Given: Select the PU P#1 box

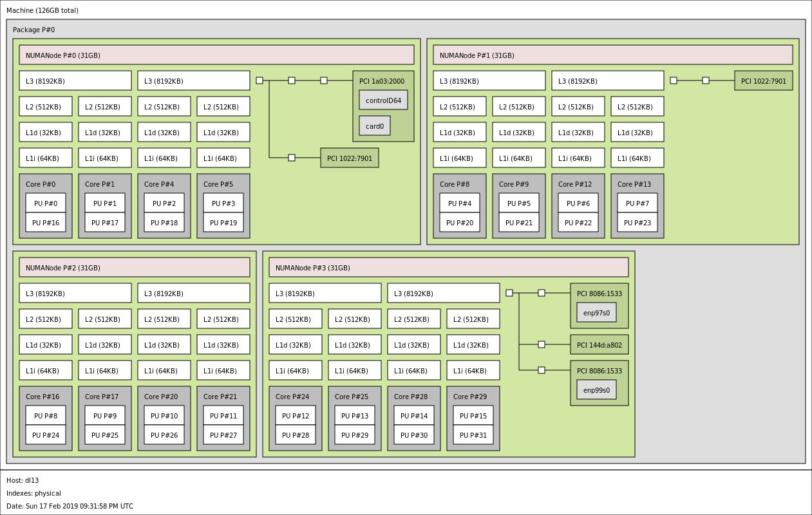Looking at the screenshot, I should click(x=105, y=203).
